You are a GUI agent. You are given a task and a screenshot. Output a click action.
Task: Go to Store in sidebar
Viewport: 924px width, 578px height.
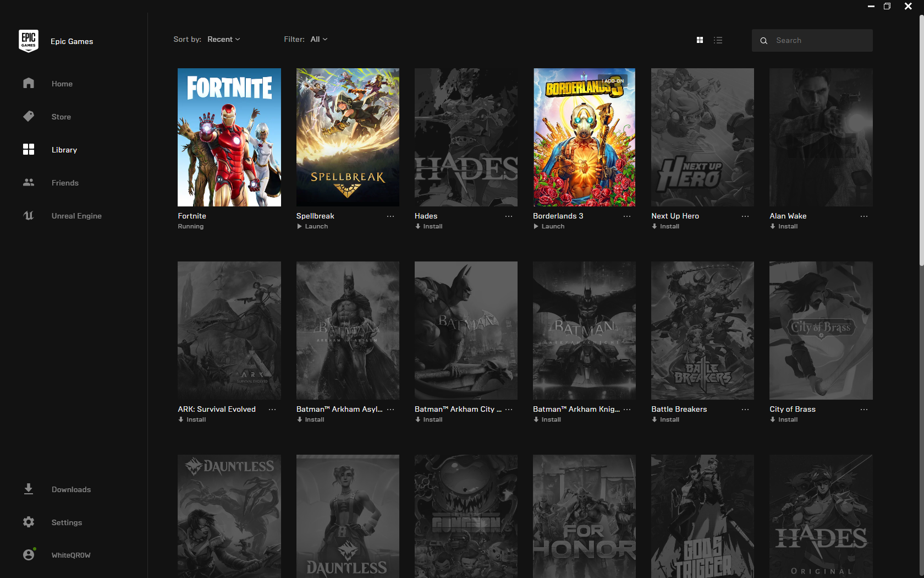click(x=61, y=117)
